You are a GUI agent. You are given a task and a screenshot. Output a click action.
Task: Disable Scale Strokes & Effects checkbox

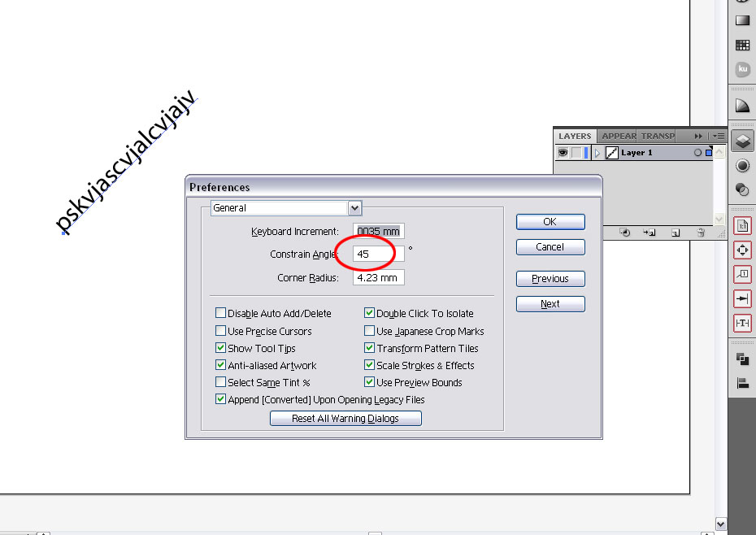tap(370, 365)
